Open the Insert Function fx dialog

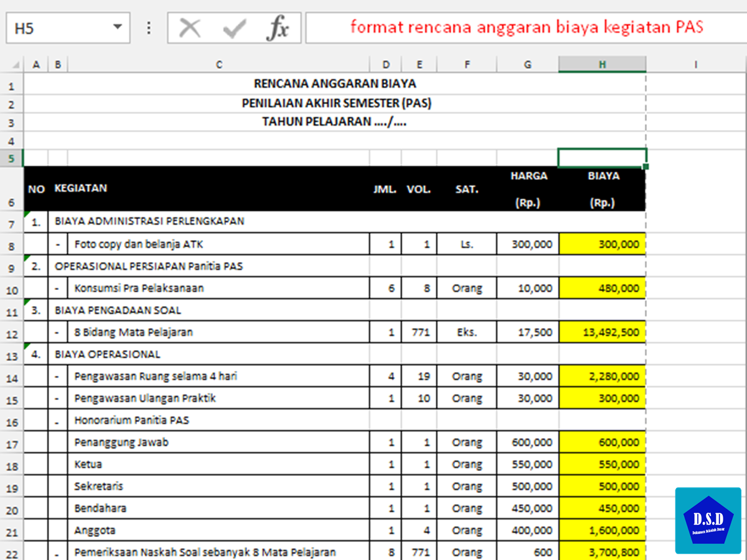(278, 28)
